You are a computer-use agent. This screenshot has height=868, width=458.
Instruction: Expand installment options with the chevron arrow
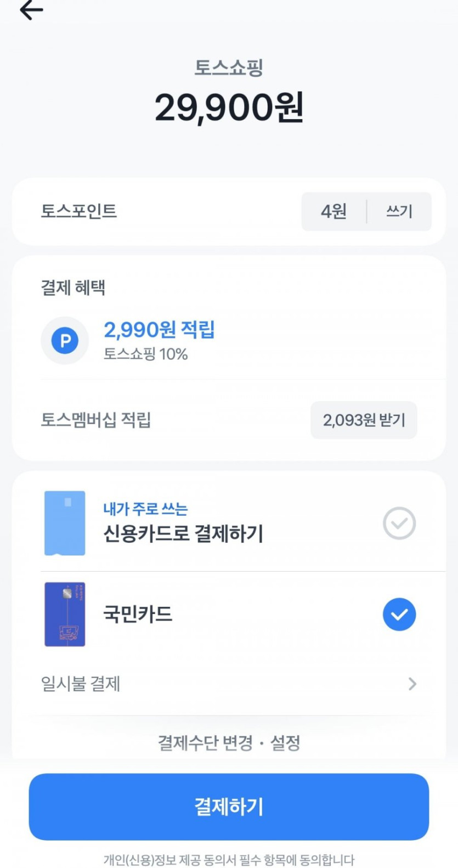tap(412, 684)
